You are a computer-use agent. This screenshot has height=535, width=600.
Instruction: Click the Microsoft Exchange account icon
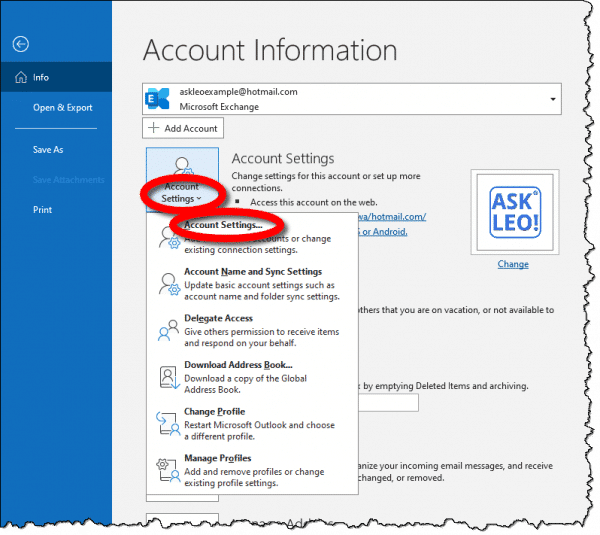157,99
